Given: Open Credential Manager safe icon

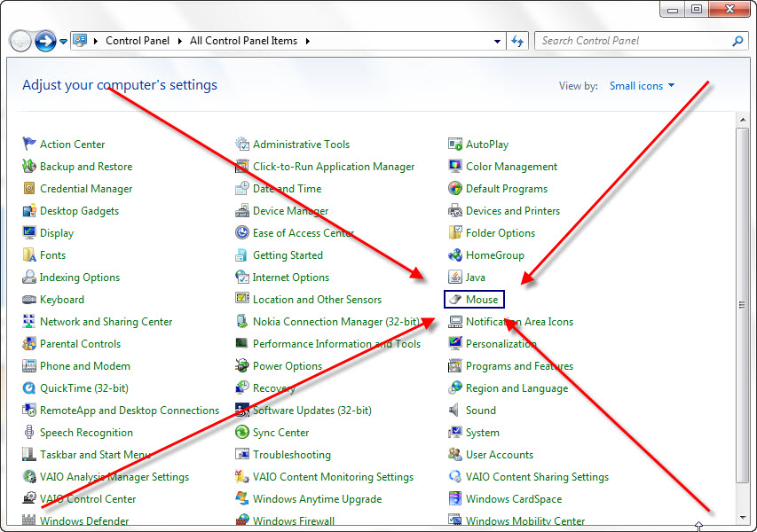Looking at the screenshot, I should (29, 188).
